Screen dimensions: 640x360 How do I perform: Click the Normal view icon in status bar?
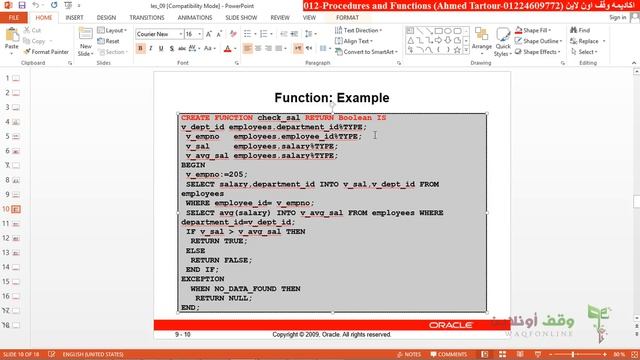pyautogui.click(x=484, y=354)
